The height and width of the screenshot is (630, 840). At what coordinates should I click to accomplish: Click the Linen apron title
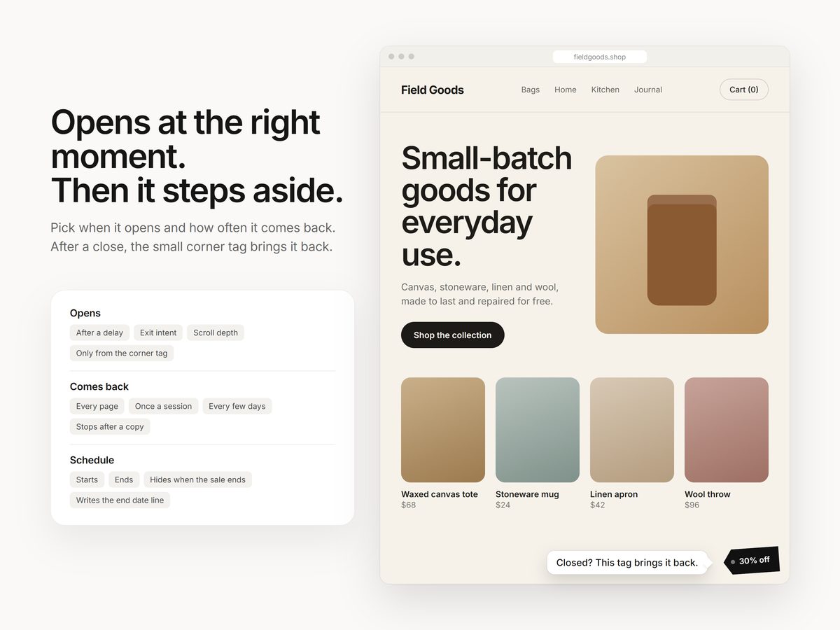click(x=614, y=494)
